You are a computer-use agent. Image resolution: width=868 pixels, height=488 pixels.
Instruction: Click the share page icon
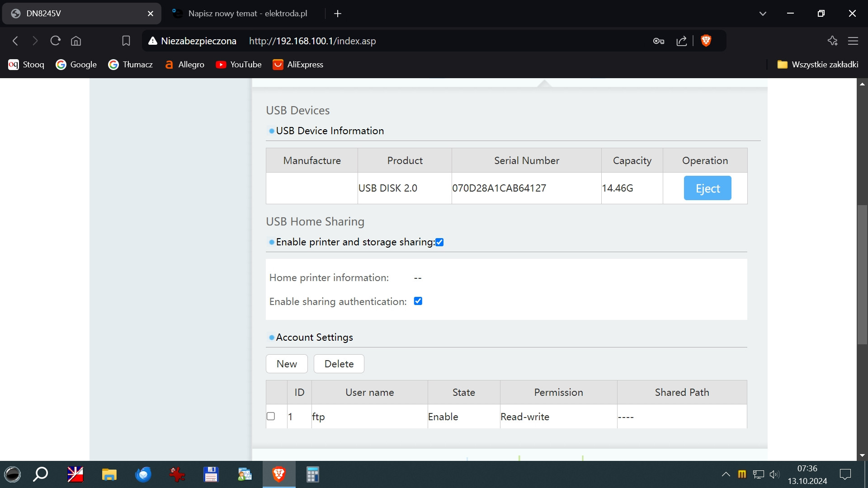[681, 41]
